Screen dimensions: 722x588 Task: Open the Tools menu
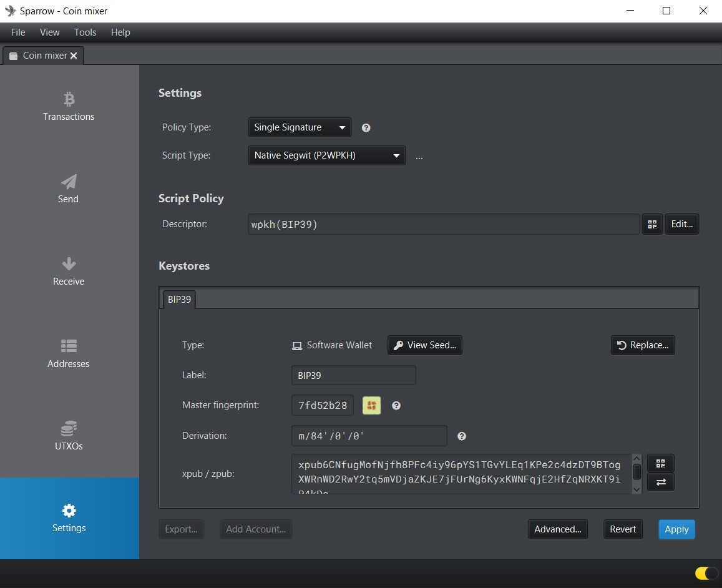85,32
